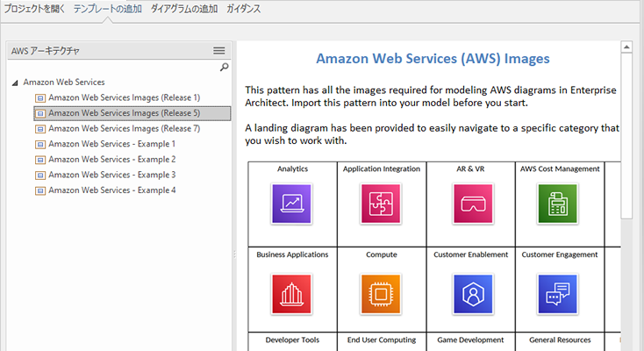Click the Analytics category icon
Image resolution: width=644 pixels, height=351 pixels.
tap(291, 204)
